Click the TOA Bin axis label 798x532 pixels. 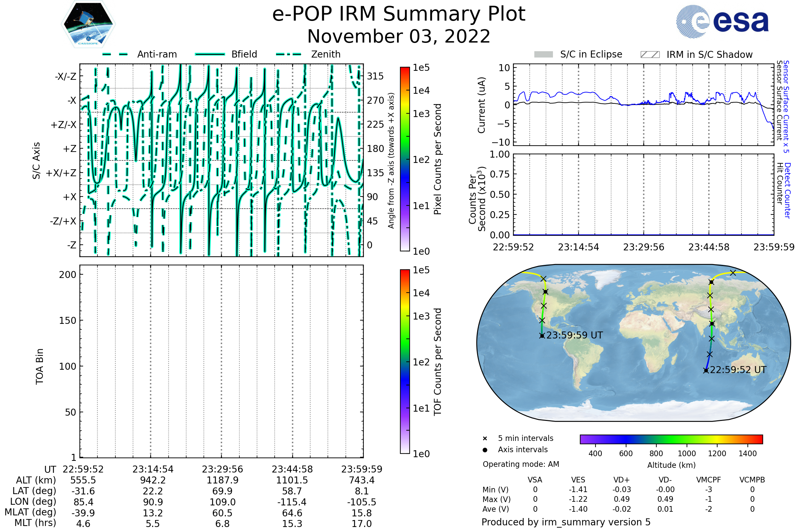pyautogui.click(x=40, y=366)
